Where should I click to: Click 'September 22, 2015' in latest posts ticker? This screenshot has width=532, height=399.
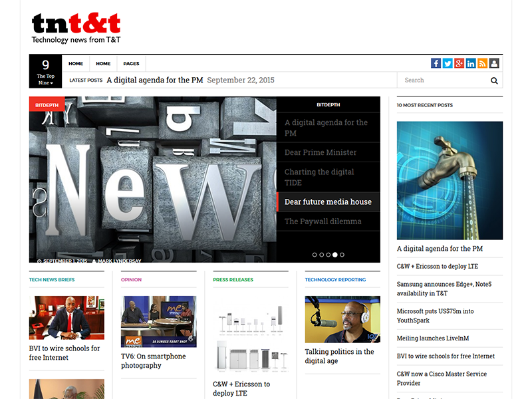(241, 80)
